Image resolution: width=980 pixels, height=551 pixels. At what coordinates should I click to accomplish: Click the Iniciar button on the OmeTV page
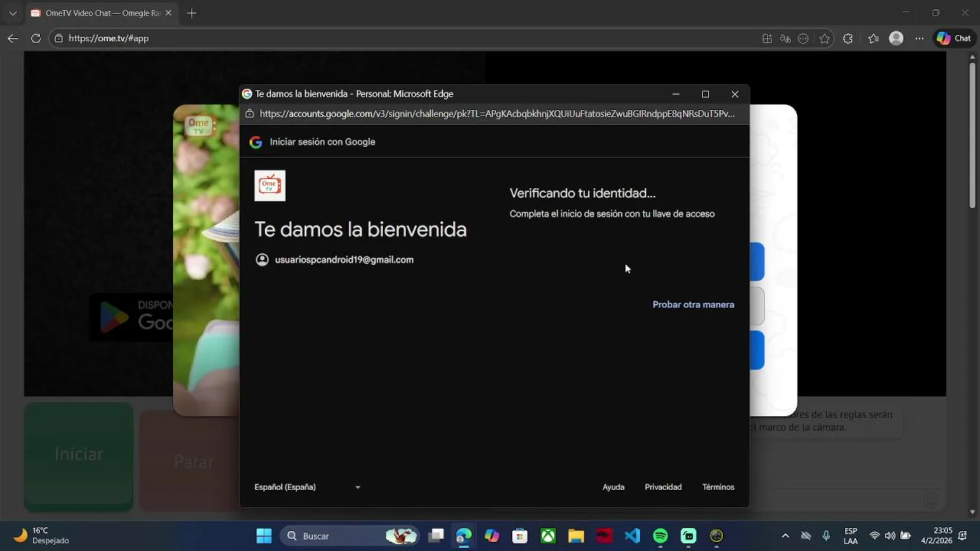79,457
